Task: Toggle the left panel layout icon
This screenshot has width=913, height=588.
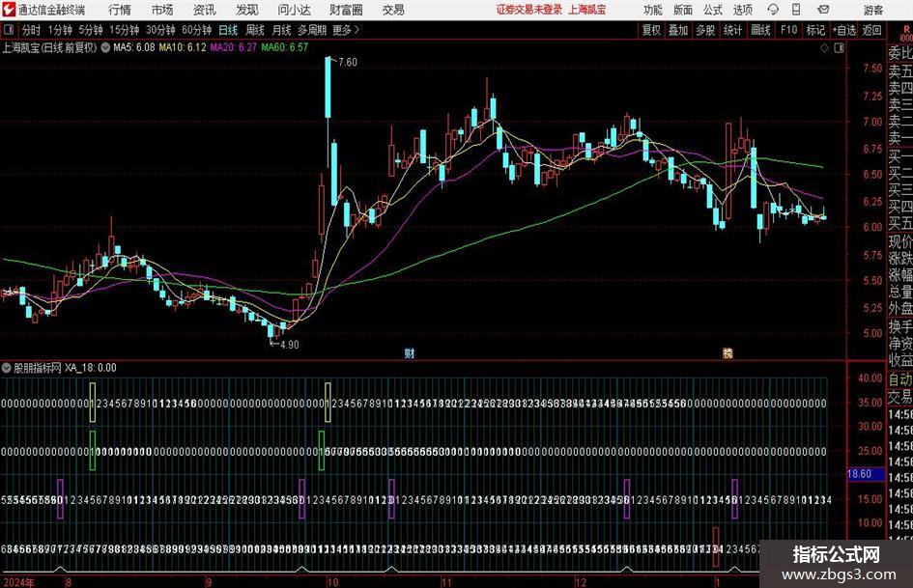Action: pyautogui.click(x=8, y=30)
